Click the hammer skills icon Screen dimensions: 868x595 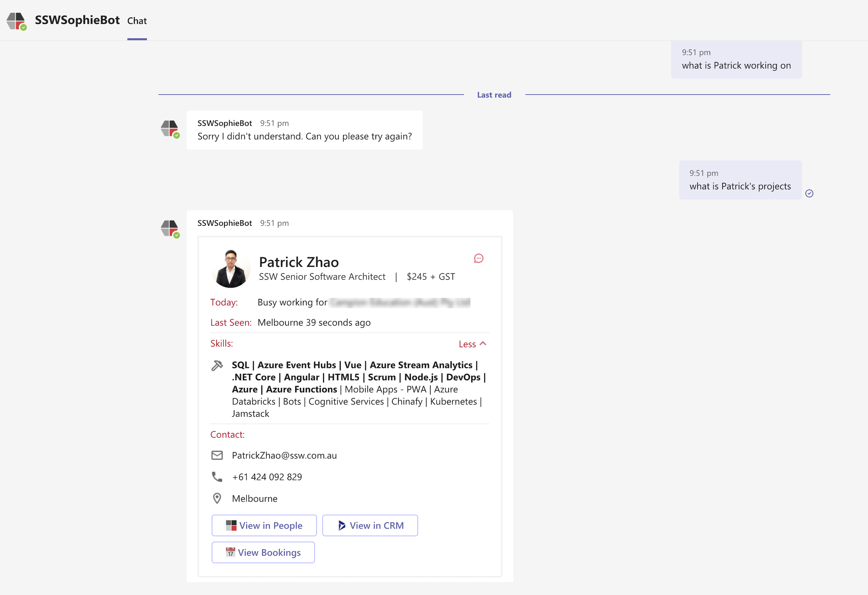pyautogui.click(x=217, y=366)
